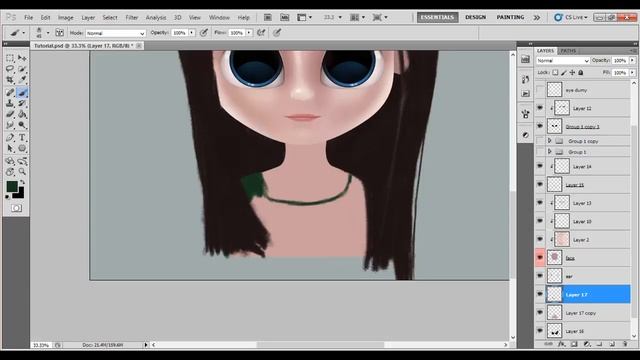Select the Tutorial.psd document tab
The height and width of the screenshot is (360, 640).
[x=83, y=46]
